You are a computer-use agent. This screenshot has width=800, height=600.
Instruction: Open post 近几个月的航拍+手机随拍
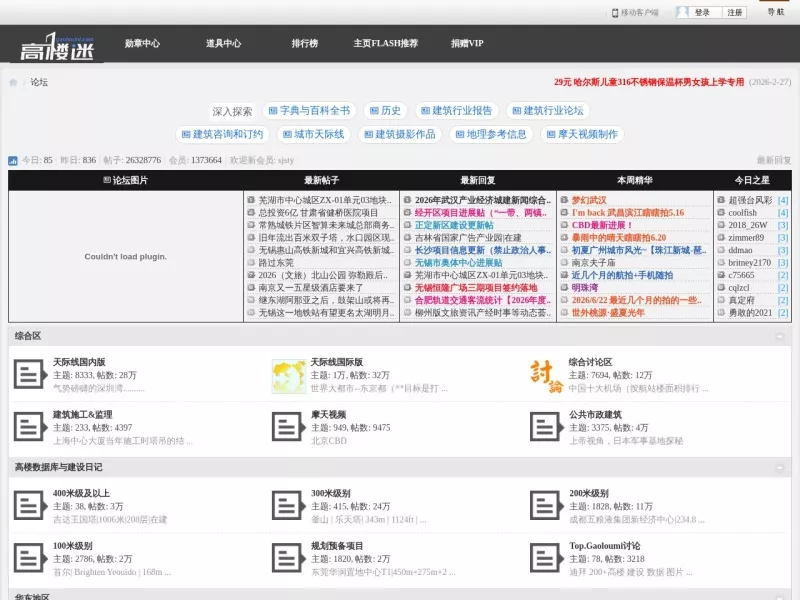tap(622, 275)
